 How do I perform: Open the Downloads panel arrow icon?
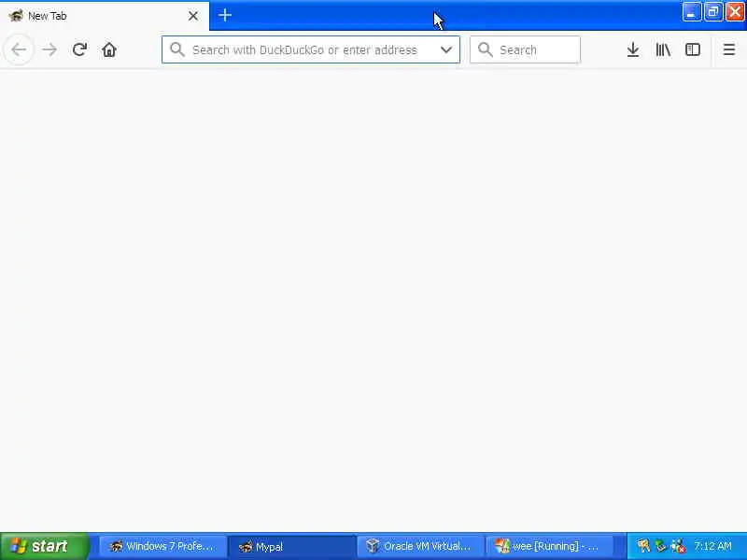click(633, 49)
